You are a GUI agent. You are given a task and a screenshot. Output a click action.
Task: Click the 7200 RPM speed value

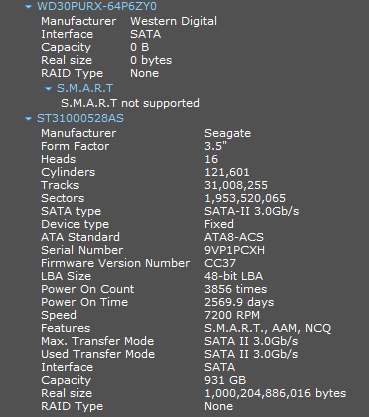(x=232, y=315)
